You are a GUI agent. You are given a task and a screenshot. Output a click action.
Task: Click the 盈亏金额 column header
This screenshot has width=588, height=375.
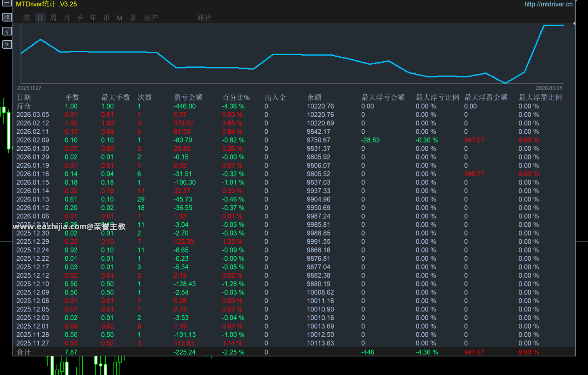pos(188,97)
